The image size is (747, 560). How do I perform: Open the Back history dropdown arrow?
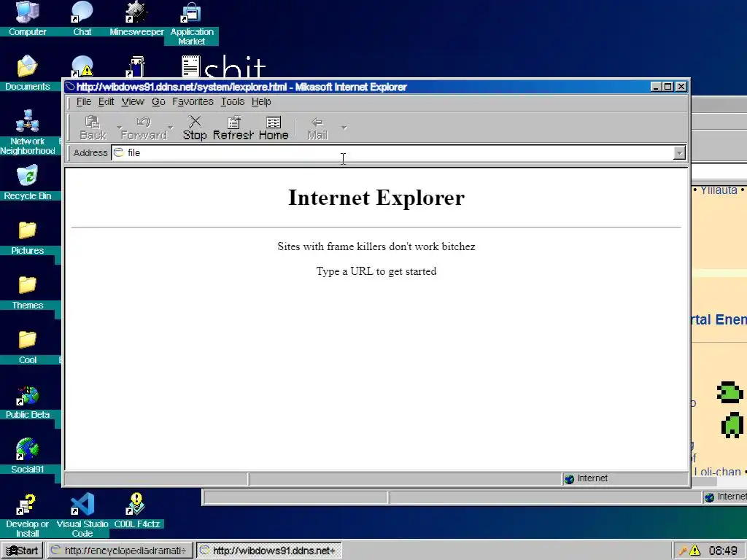pyautogui.click(x=119, y=128)
